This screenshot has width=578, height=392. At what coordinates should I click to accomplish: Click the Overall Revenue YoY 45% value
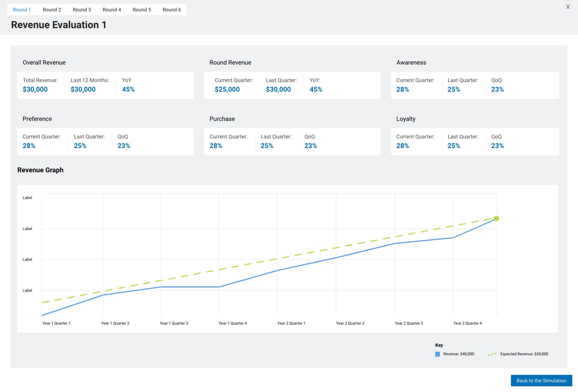click(x=128, y=89)
